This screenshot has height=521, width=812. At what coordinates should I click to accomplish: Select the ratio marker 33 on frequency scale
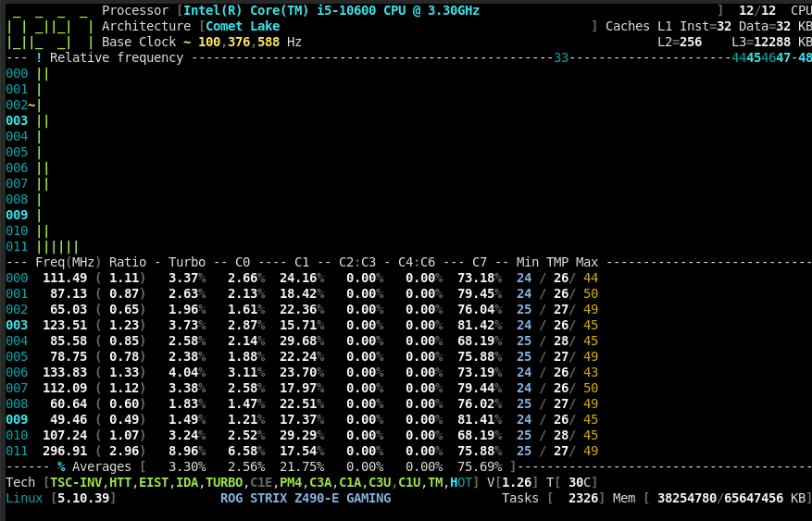[561, 57]
